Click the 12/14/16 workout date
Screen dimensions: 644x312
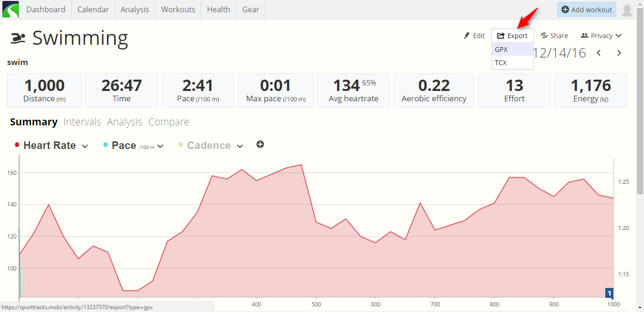coord(560,53)
